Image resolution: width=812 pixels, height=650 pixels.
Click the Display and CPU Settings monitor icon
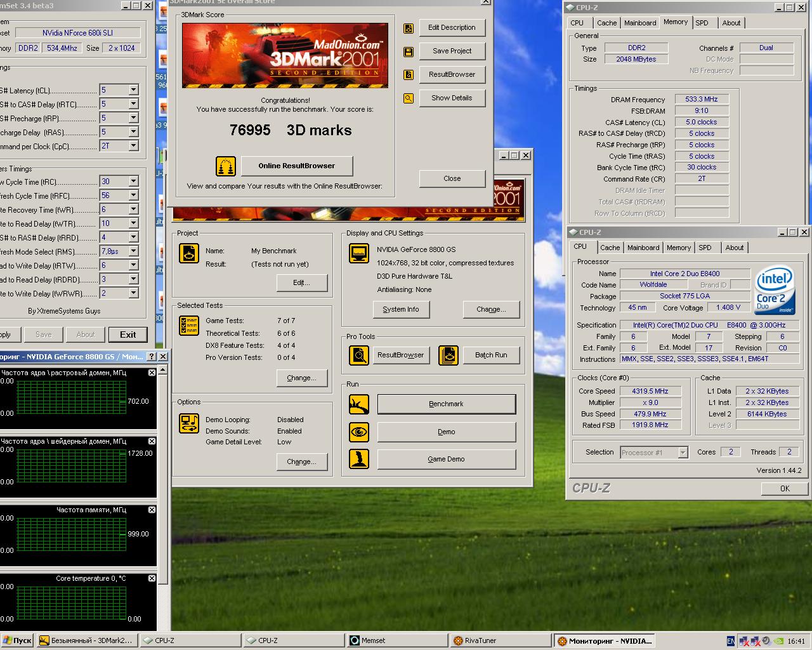pos(359,253)
